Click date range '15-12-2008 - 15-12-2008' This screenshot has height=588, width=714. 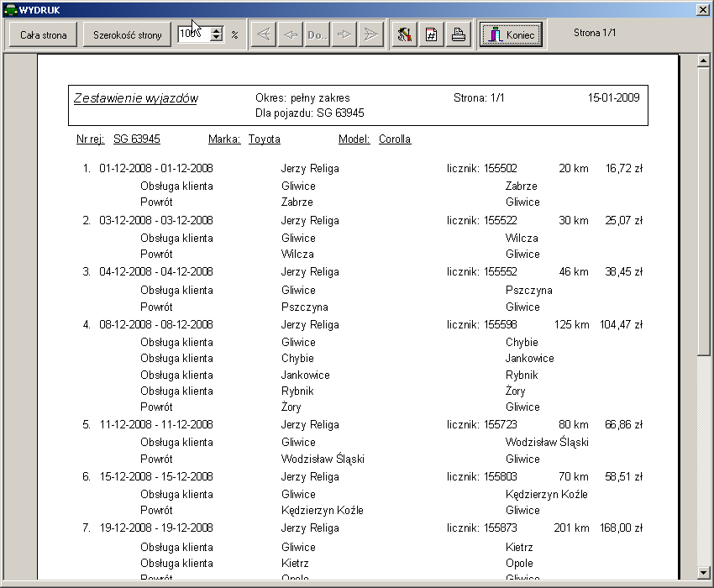click(x=156, y=476)
